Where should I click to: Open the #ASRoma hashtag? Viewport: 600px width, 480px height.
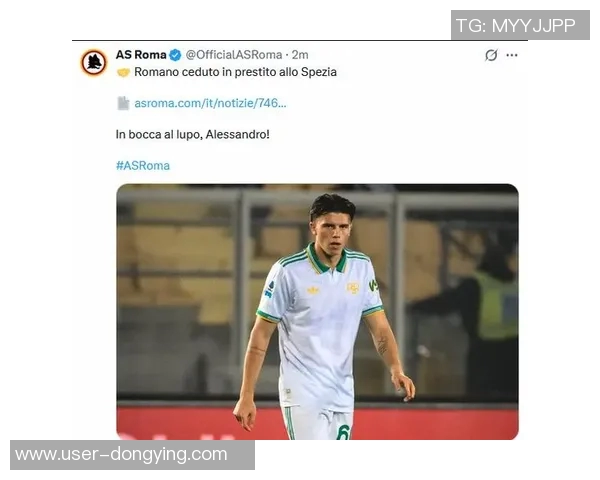(x=142, y=165)
